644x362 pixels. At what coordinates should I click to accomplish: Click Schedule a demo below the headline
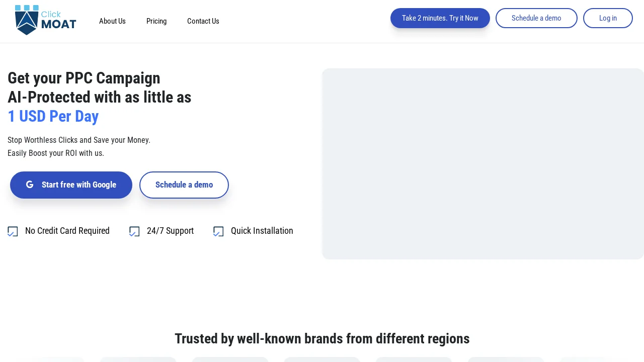click(x=184, y=185)
